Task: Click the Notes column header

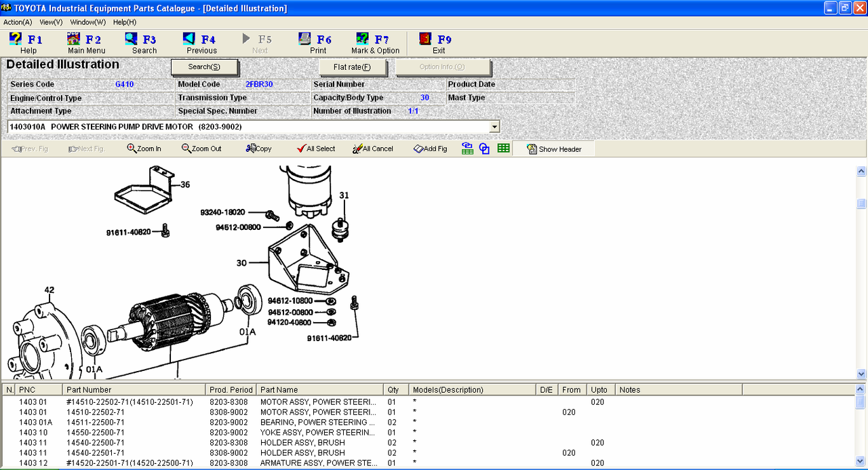Action: 679,390
